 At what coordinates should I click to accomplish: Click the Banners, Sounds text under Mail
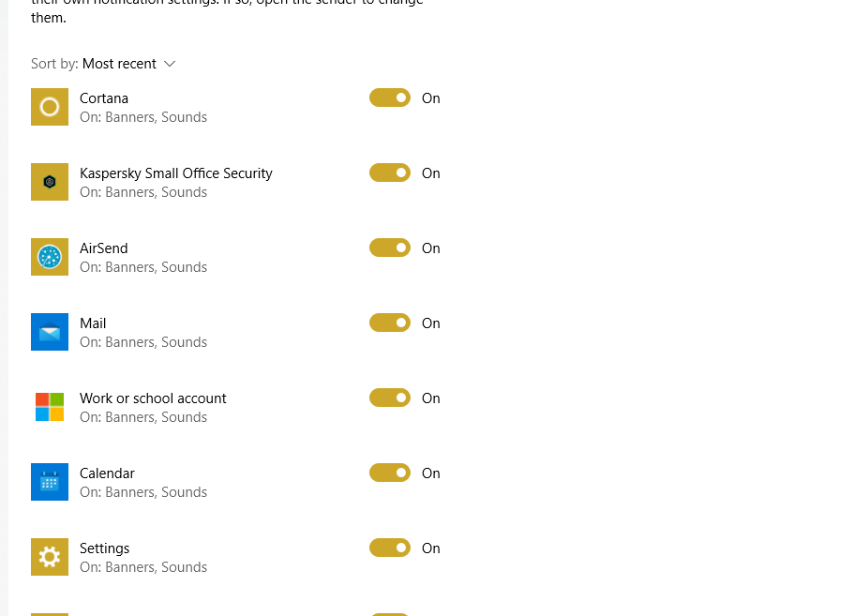click(142, 341)
